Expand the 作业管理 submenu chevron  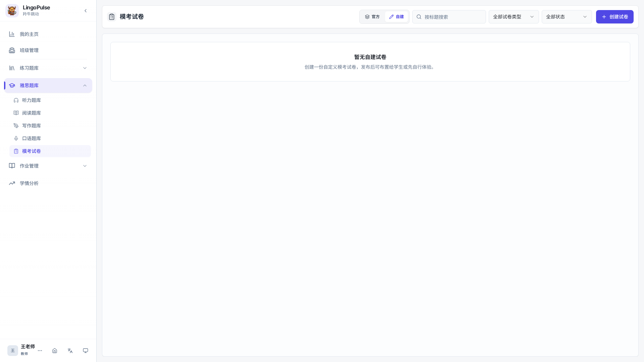click(85, 166)
